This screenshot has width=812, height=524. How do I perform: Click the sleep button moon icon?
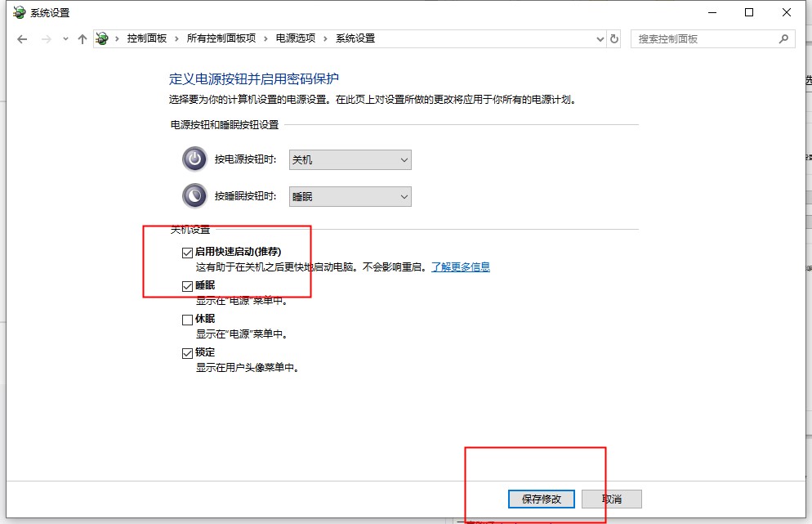(x=194, y=196)
